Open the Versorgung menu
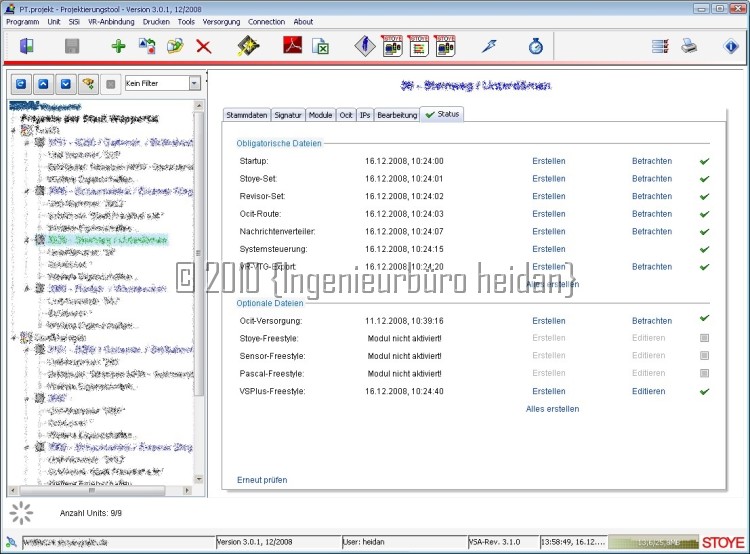This screenshot has width=750, height=554. click(220, 21)
